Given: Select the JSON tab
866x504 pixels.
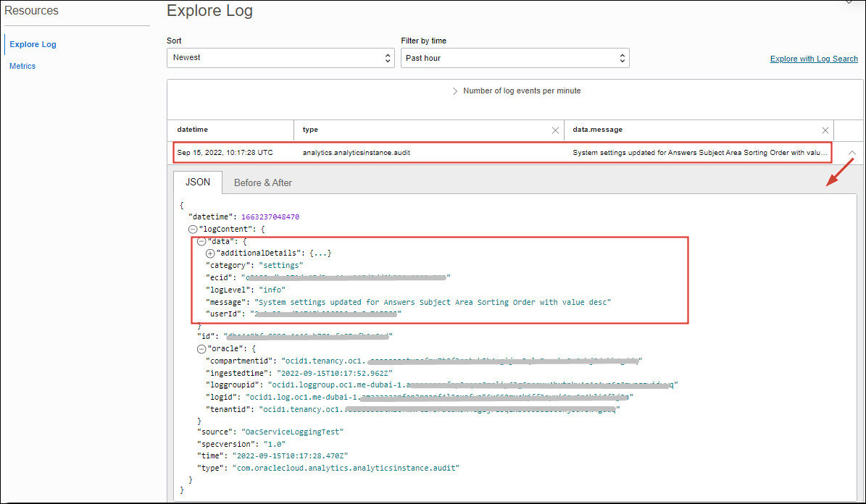Looking at the screenshot, I should [197, 182].
